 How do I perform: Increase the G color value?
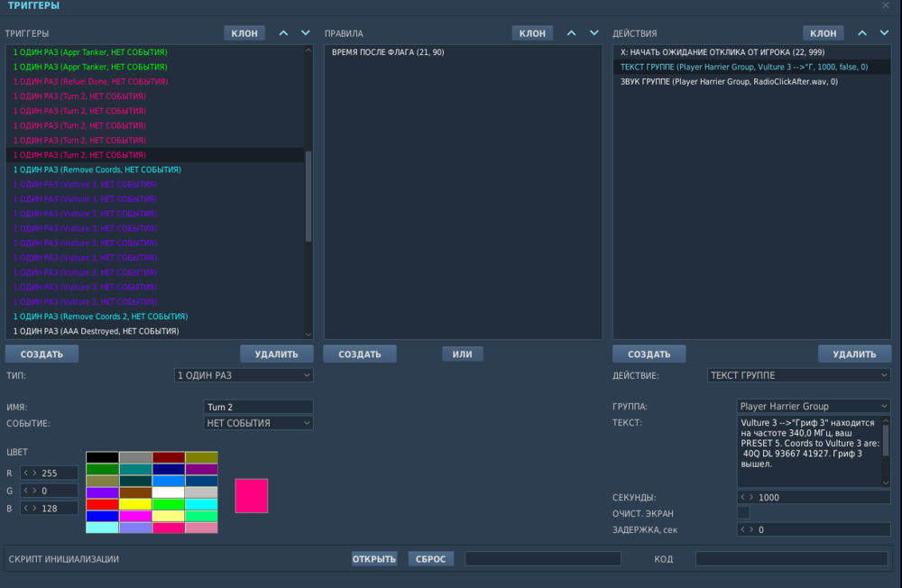(x=34, y=491)
